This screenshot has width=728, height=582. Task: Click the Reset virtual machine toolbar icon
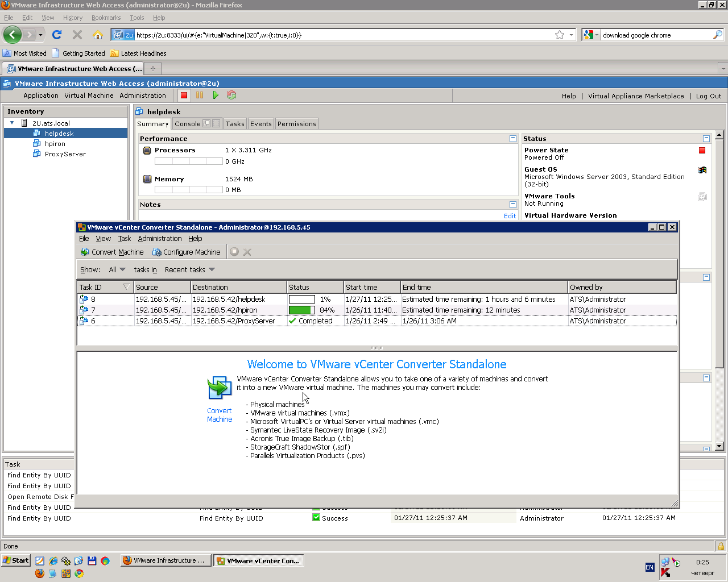[231, 95]
